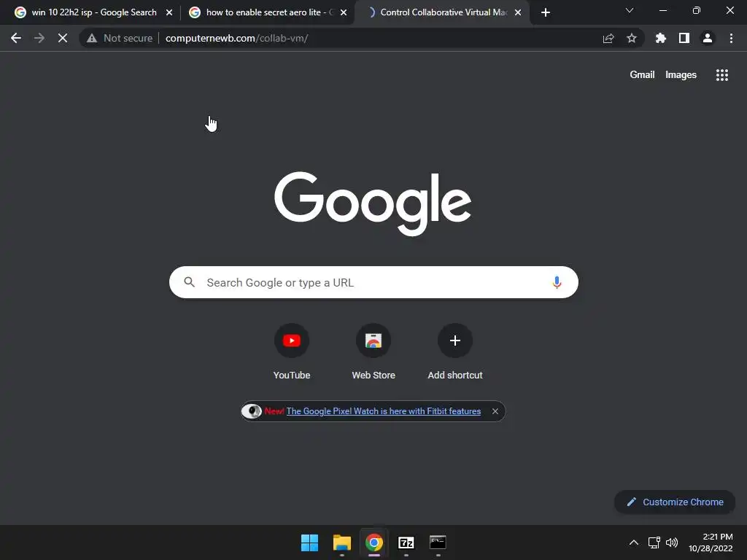Start voice search with microphone icon

[557, 282]
